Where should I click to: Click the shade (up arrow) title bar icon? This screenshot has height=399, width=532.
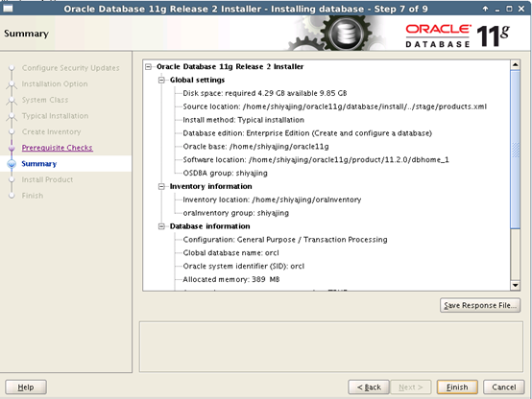click(486, 9)
